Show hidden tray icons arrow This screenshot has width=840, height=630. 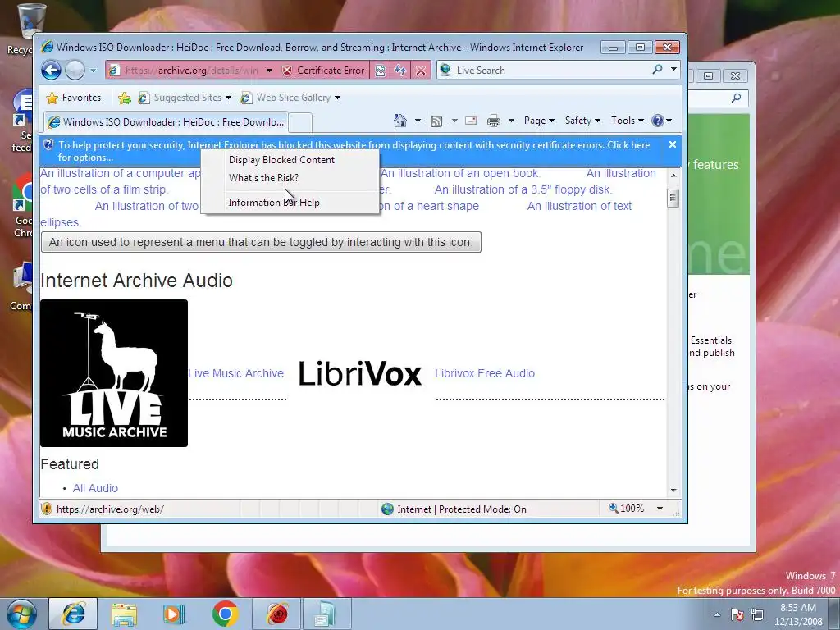(717, 614)
